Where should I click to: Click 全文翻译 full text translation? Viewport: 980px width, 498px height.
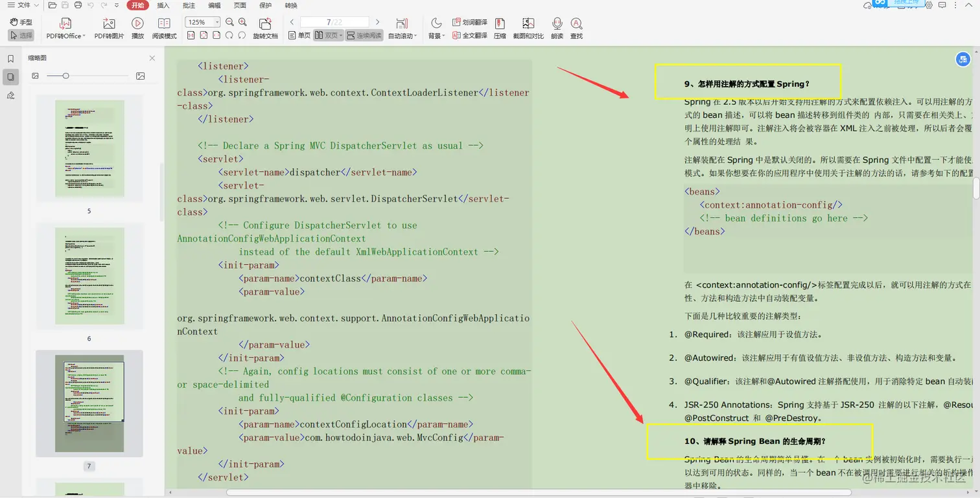(469, 36)
